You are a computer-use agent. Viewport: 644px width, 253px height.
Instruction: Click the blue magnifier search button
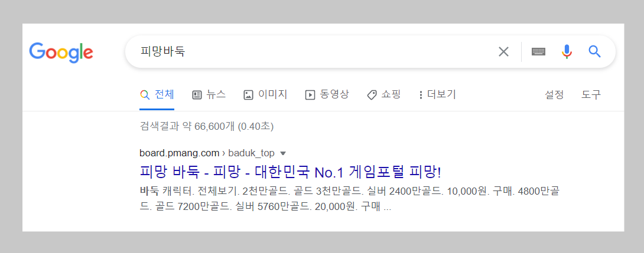pos(595,52)
